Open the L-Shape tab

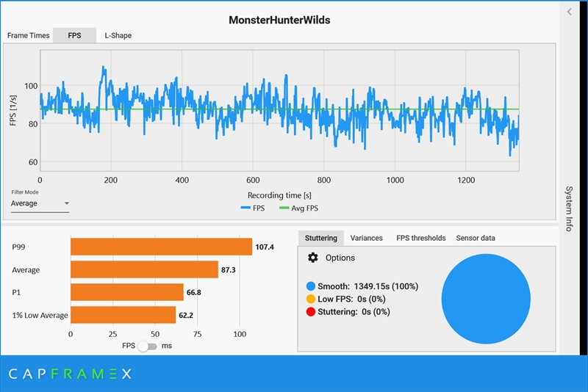118,35
